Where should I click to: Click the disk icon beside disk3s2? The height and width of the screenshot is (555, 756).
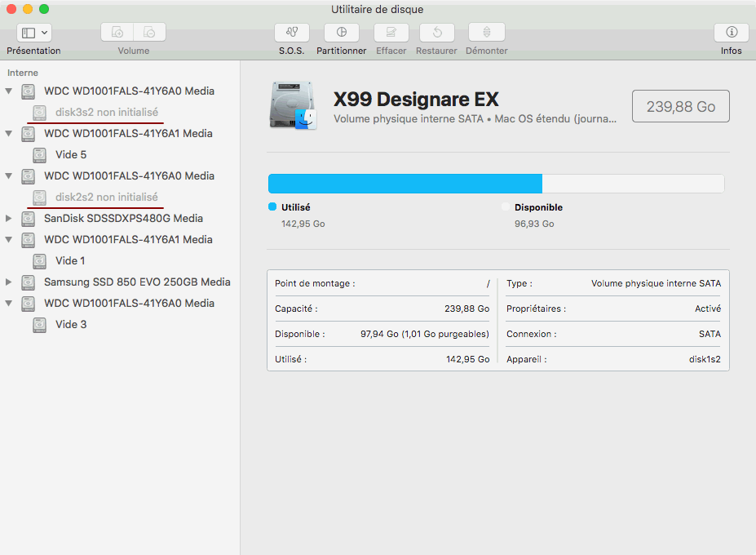(39, 113)
